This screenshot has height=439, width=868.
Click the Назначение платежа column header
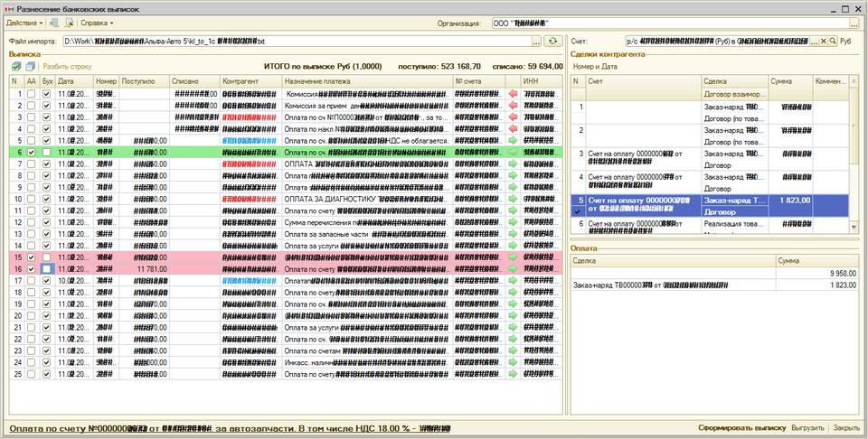368,81
